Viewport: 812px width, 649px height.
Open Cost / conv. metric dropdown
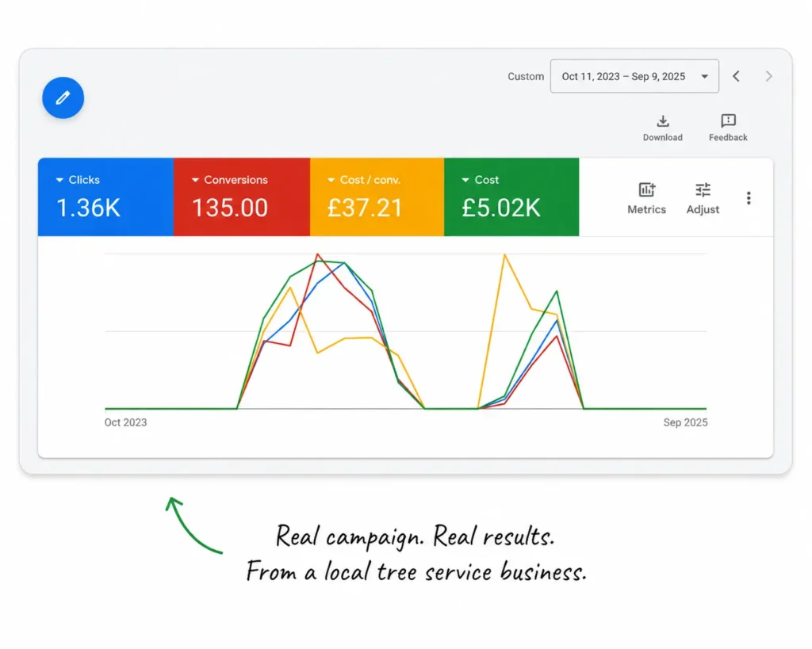click(364, 180)
